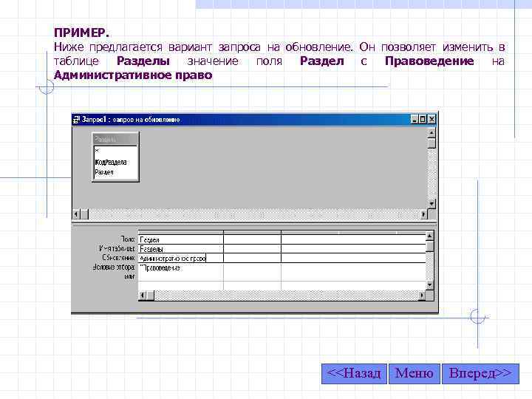Click the second column Поле cell
Screen dimensions: 532x399
(253, 239)
